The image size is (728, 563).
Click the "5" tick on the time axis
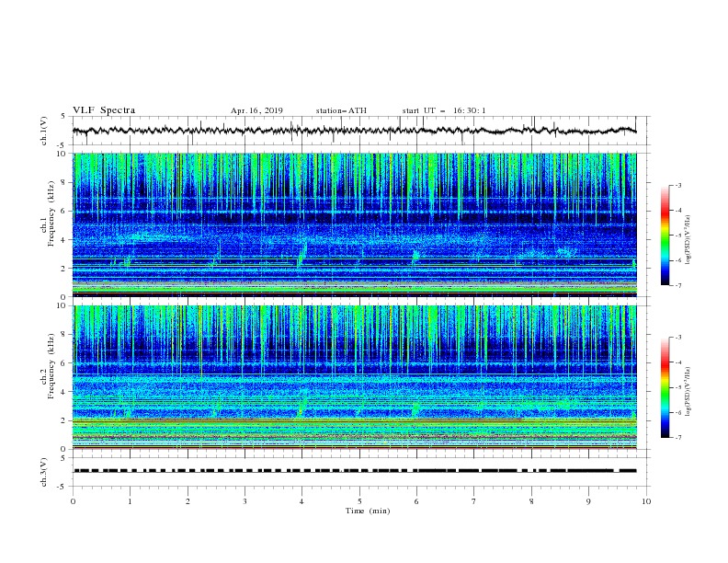click(x=359, y=501)
